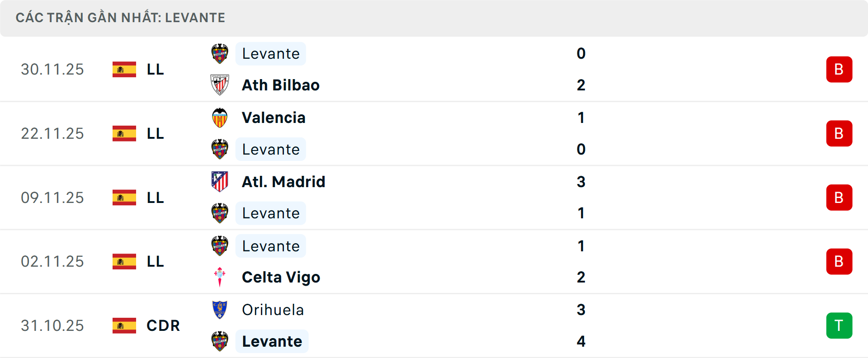Click red B badge for Celta Vigo match
868x358 pixels.
[x=839, y=261]
